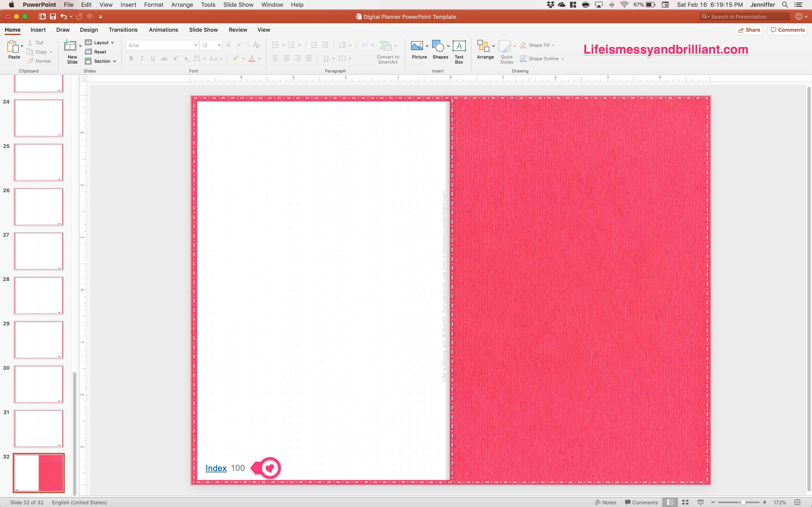Image resolution: width=812 pixels, height=507 pixels.
Task: Toggle Bold formatting
Action: pos(131,58)
